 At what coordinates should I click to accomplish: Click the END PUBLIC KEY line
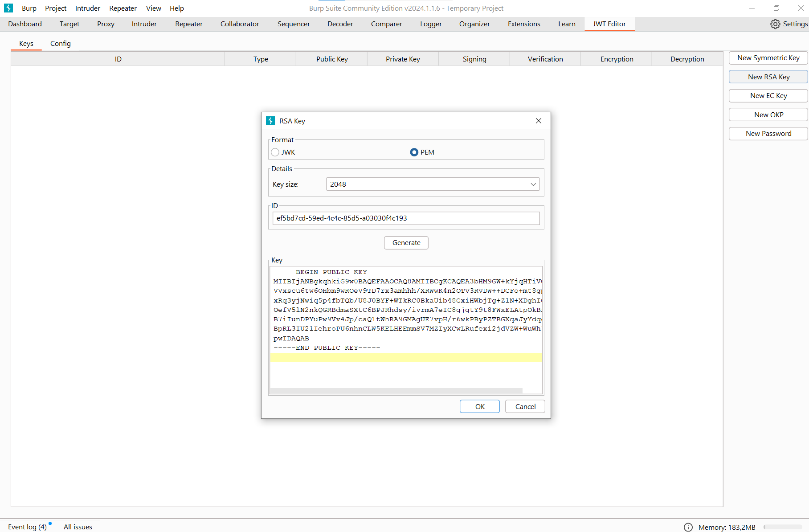point(327,348)
